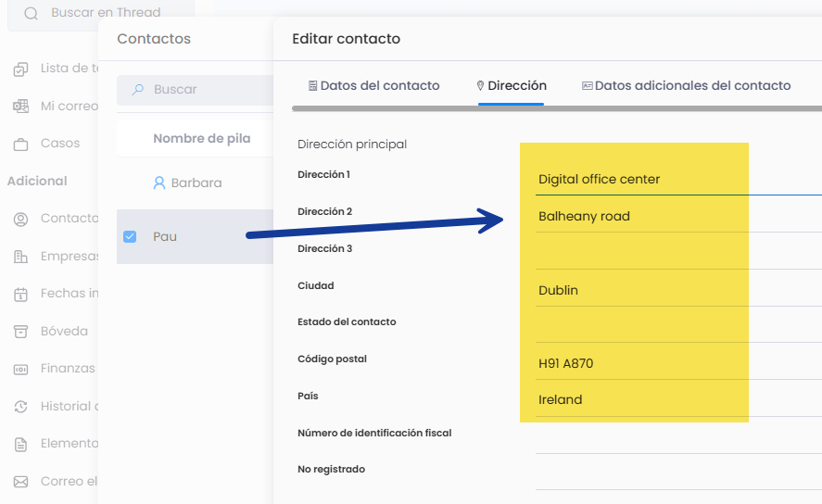
Task: Click the Número de identificación fiscal field
Action: pos(678,437)
